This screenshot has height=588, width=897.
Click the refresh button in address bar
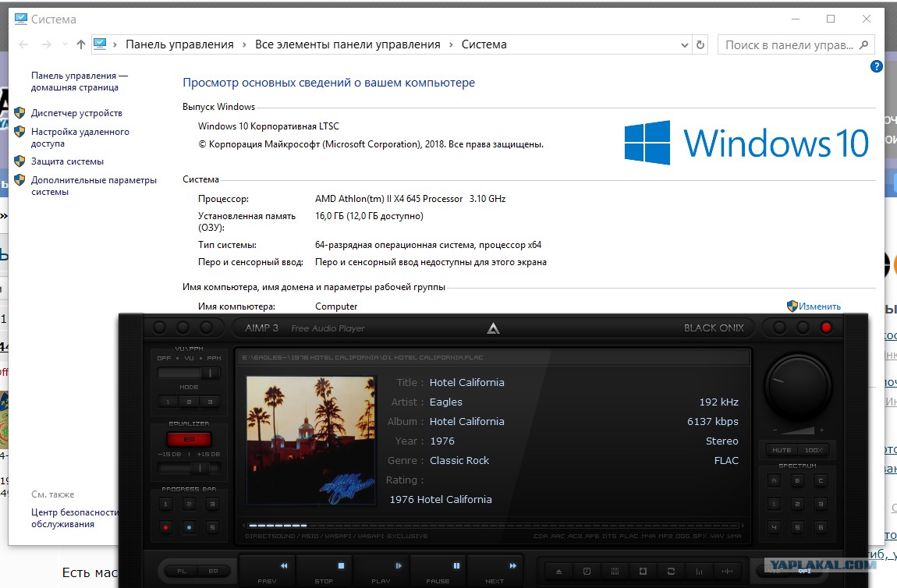click(x=700, y=44)
